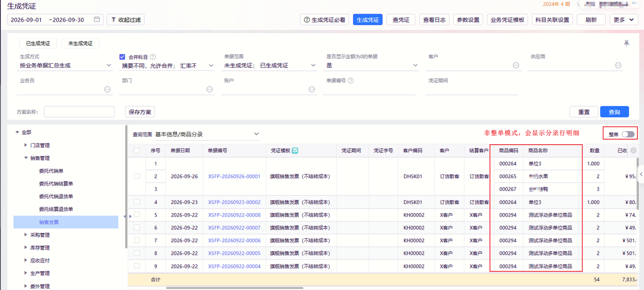
Task: Open the table column settings gear icon
Action: [x=633, y=150]
